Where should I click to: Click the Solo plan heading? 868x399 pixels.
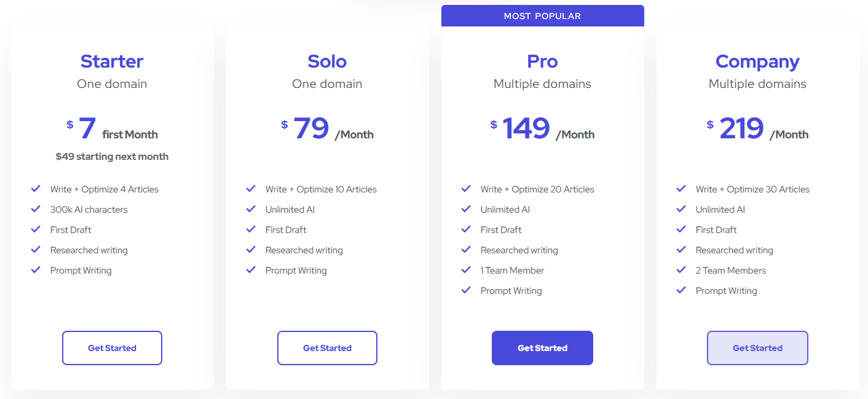327,61
